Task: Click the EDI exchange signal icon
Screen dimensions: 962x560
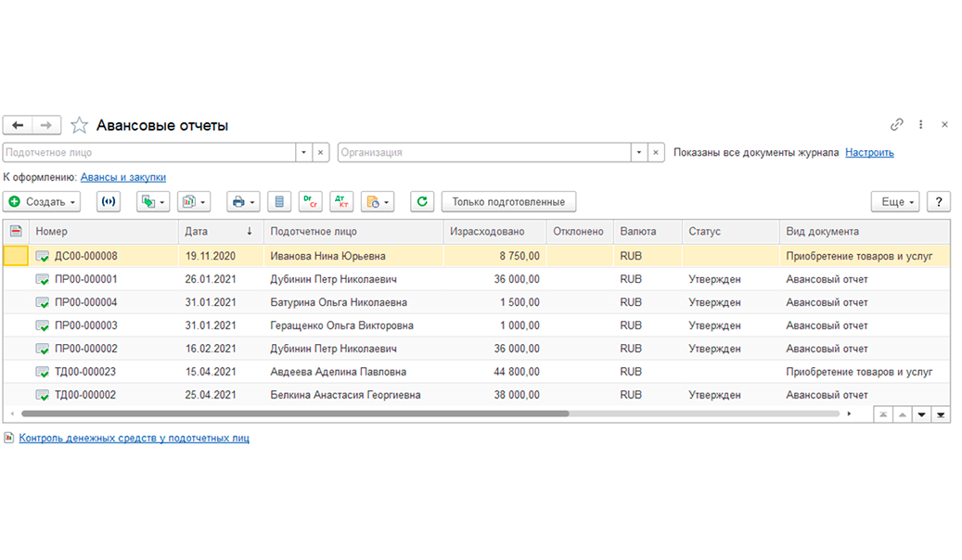Action: [108, 202]
